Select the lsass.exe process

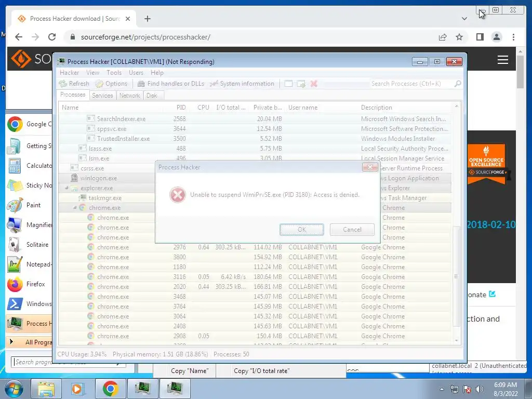point(255,148)
